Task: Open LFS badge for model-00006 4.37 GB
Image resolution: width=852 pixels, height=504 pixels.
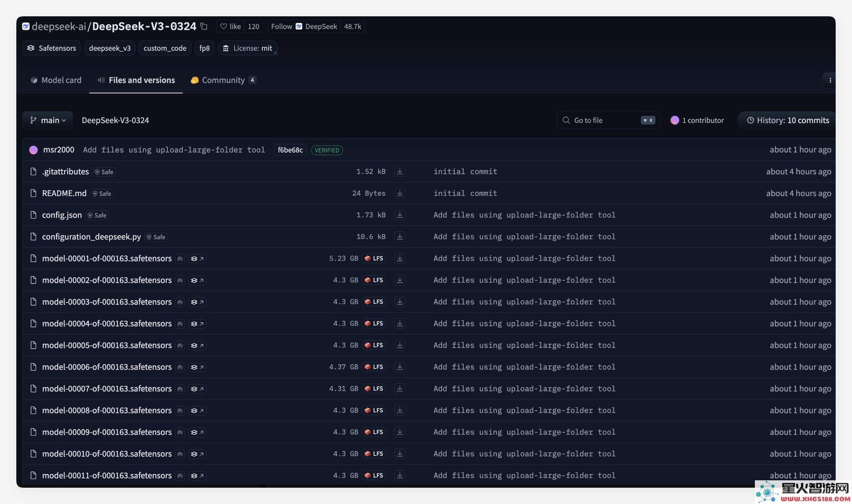Action: [374, 367]
